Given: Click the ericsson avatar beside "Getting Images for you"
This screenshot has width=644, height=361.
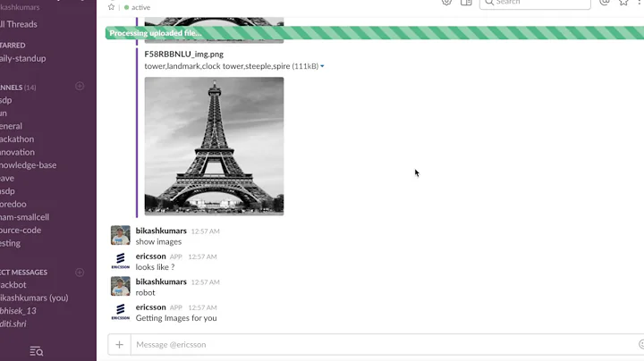Looking at the screenshot, I should coord(121,311).
